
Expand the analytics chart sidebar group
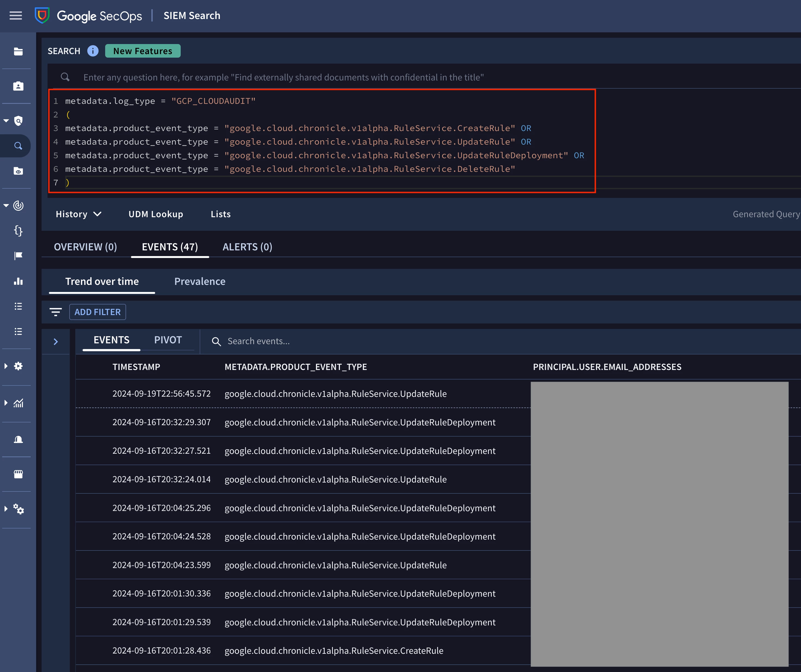coord(6,403)
